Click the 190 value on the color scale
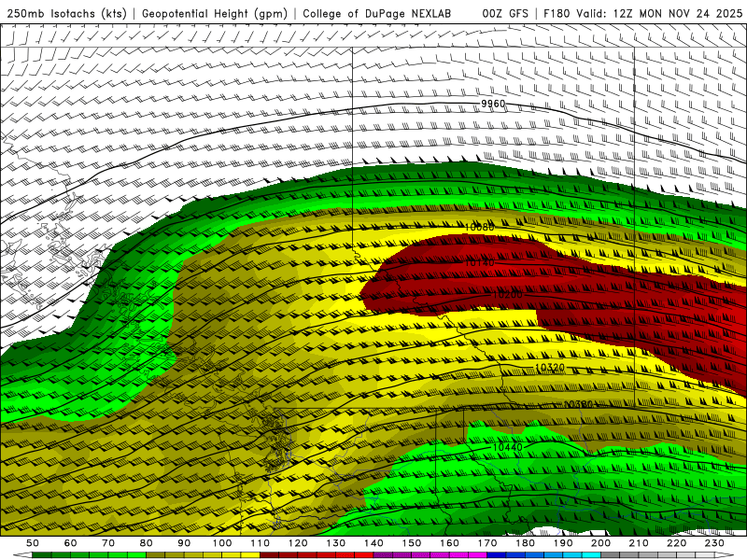The image size is (747, 560). click(x=563, y=543)
